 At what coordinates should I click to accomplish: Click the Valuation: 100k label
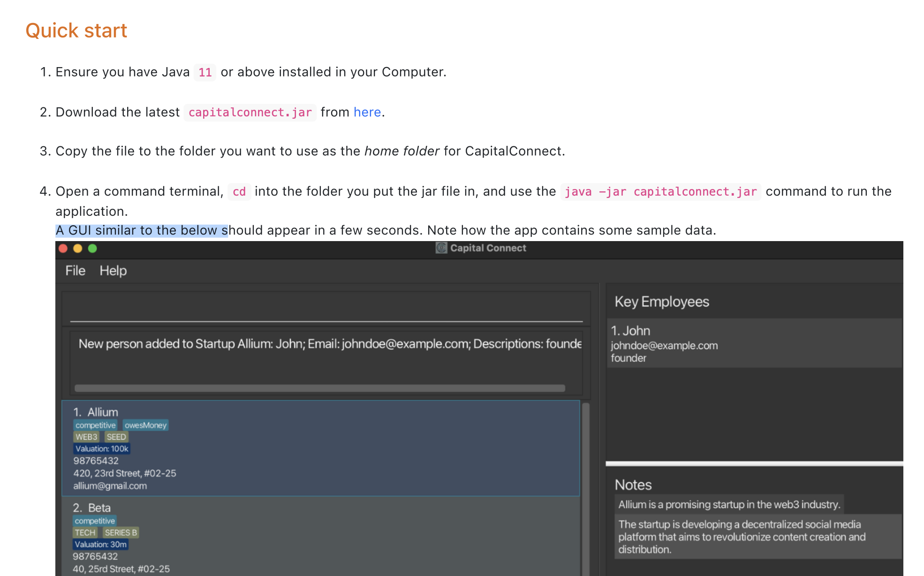(101, 448)
